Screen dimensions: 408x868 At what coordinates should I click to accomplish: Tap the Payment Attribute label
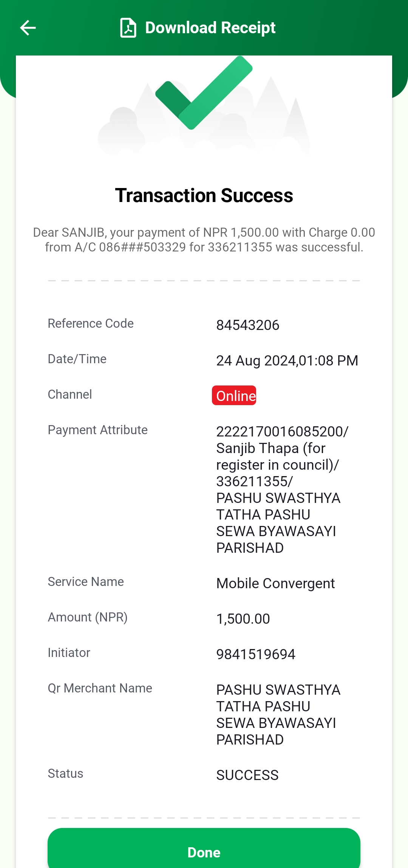tap(97, 430)
